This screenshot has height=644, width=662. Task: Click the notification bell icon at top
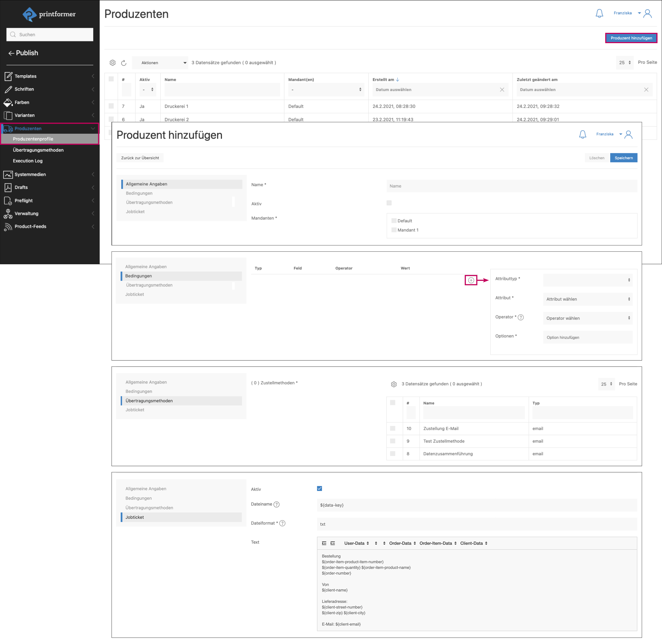click(x=599, y=13)
